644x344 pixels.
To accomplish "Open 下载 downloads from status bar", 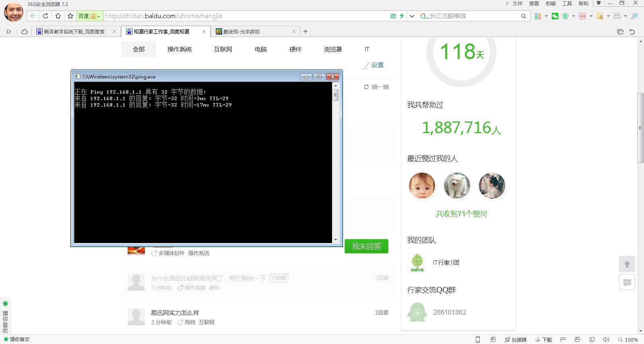I will (543, 340).
